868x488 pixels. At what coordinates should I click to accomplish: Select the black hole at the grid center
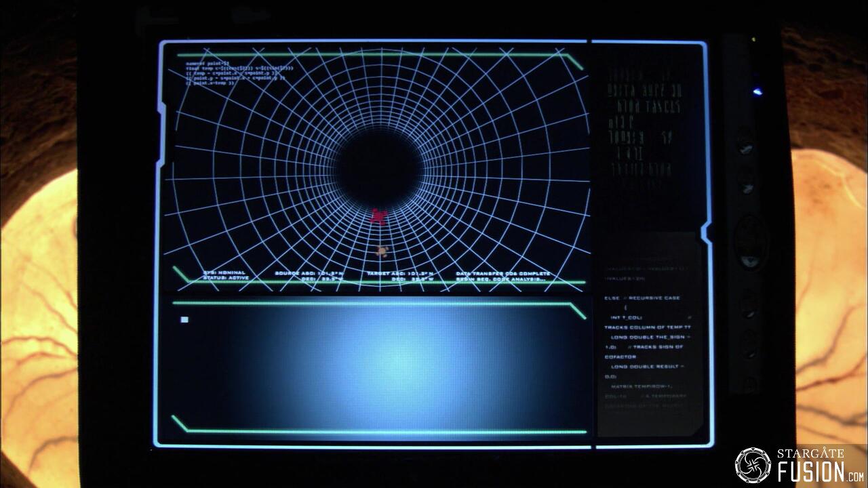click(378, 166)
